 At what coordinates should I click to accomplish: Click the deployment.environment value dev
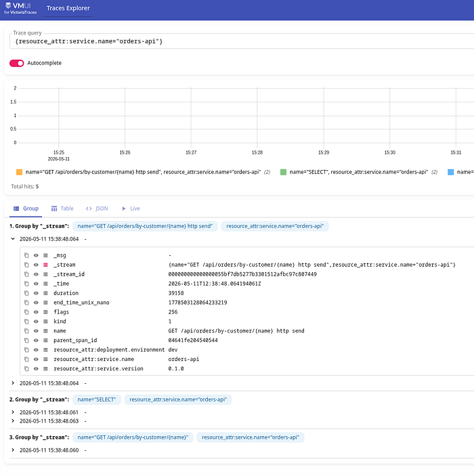(173, 349)
